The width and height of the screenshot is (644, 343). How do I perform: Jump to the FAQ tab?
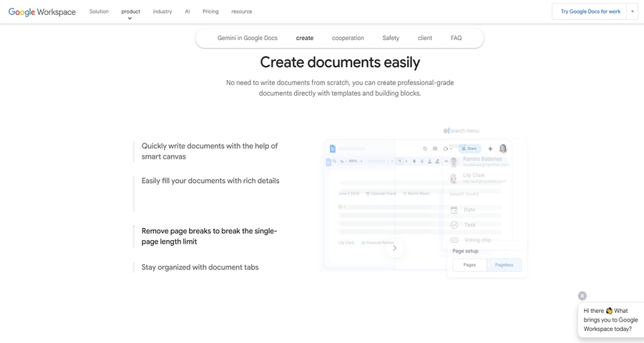[x=456, y=38]
